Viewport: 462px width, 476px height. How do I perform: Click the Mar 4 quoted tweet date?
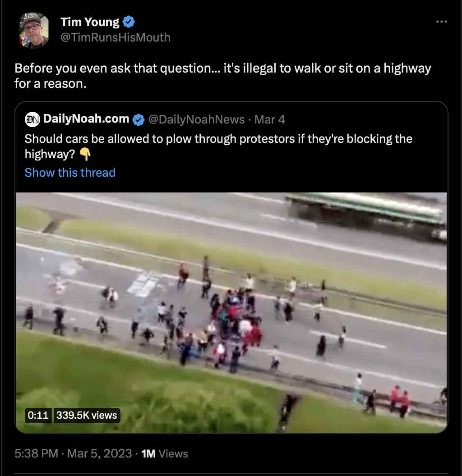[270, 119]
